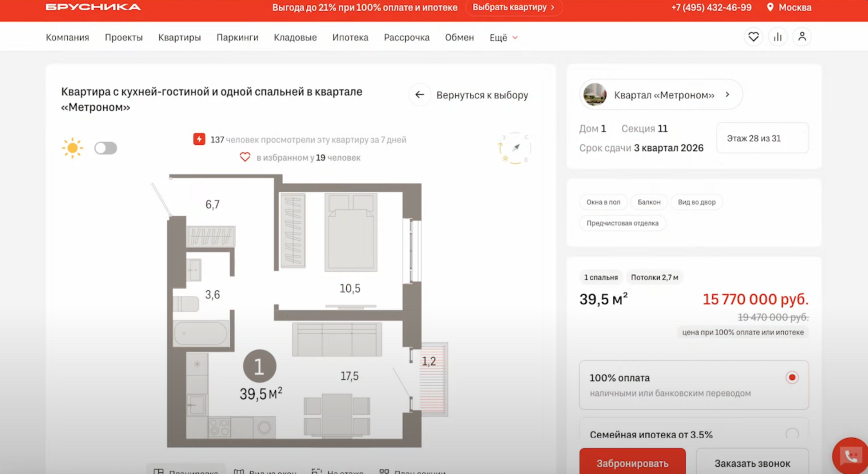868x474 pixels.
Task: Click the red phone call bubble
Action: pyautogui.click(x=850, y=456)
